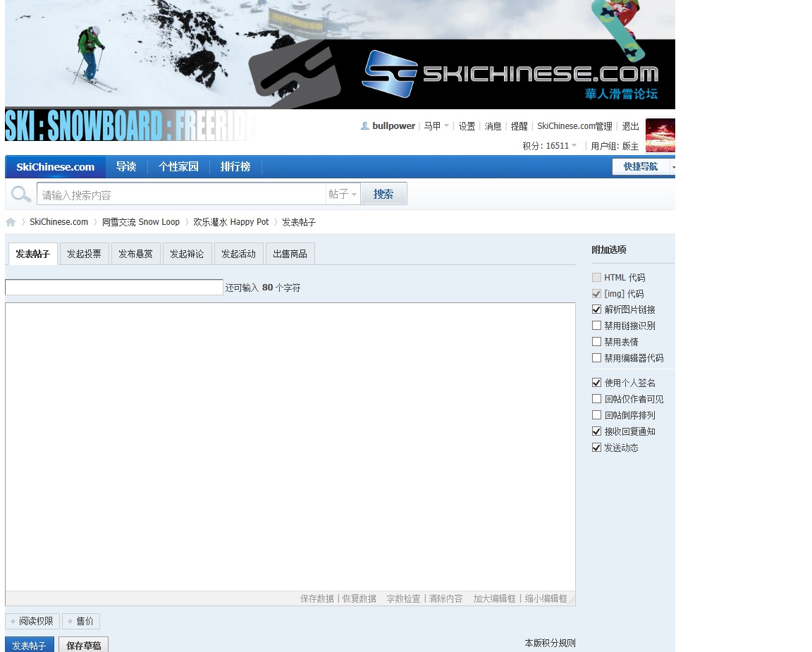The image size is (812, 652).
Task: Click the 加大编辑框 link
Action: pos(495,598)
